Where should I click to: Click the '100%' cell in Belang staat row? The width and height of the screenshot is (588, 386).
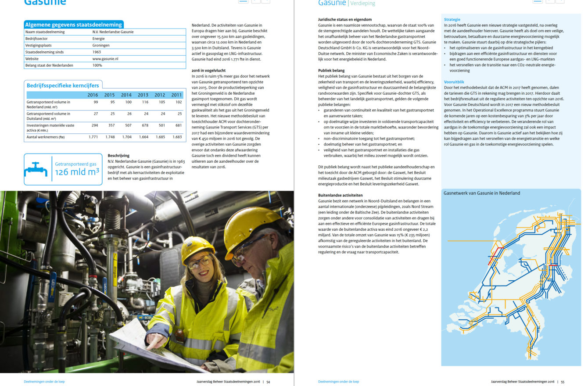click(97, 65)
